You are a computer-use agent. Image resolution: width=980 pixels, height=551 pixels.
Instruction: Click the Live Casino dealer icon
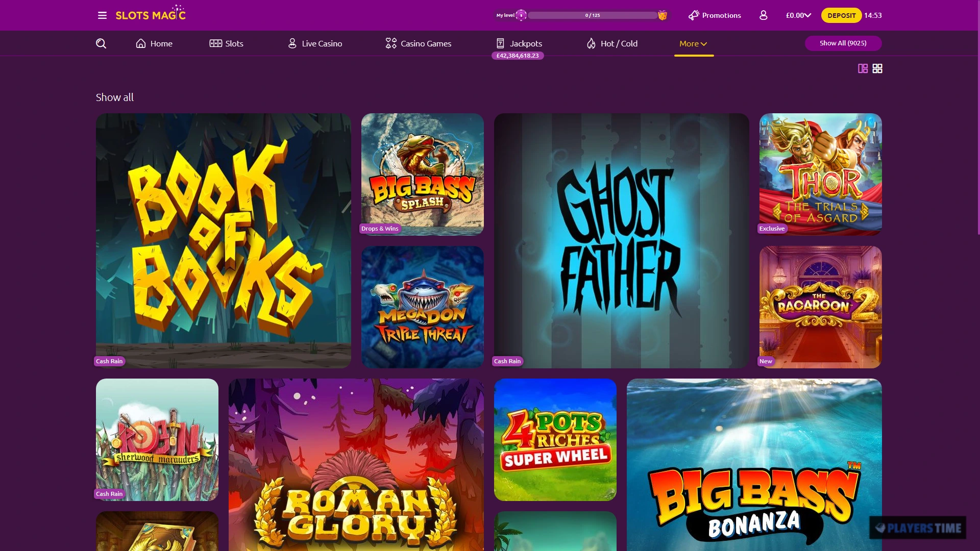coord(292,43)
